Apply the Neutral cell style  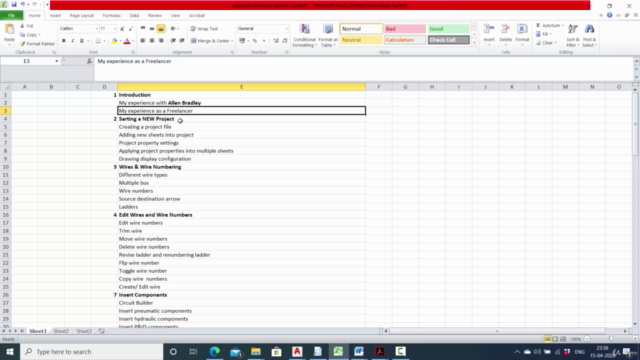pos(361,40)
